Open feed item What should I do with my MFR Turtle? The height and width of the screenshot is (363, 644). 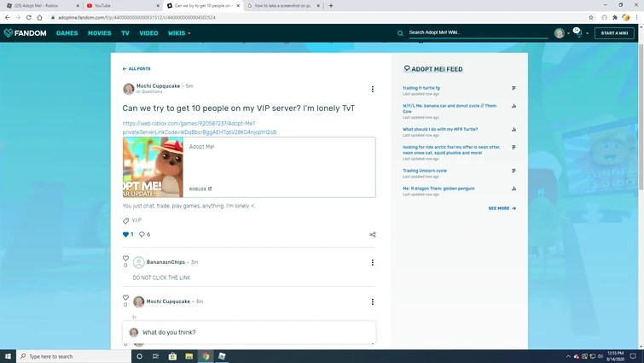pos(440,129)
